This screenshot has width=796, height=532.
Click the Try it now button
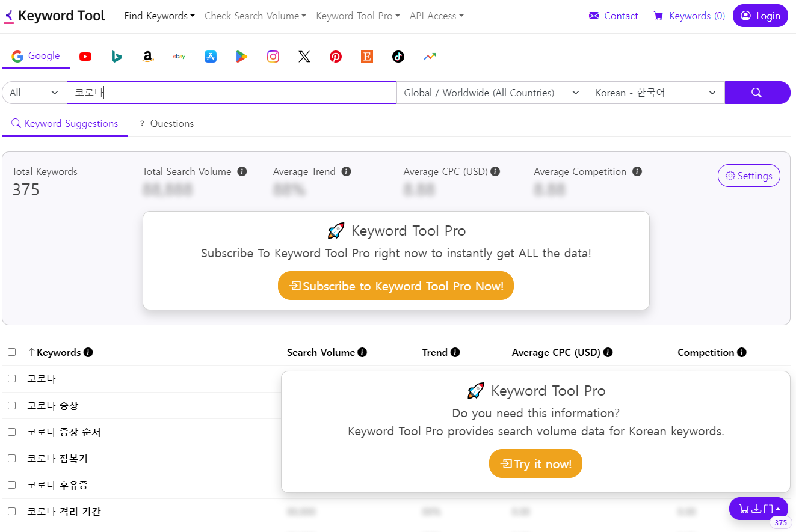[x=535, y=463]
